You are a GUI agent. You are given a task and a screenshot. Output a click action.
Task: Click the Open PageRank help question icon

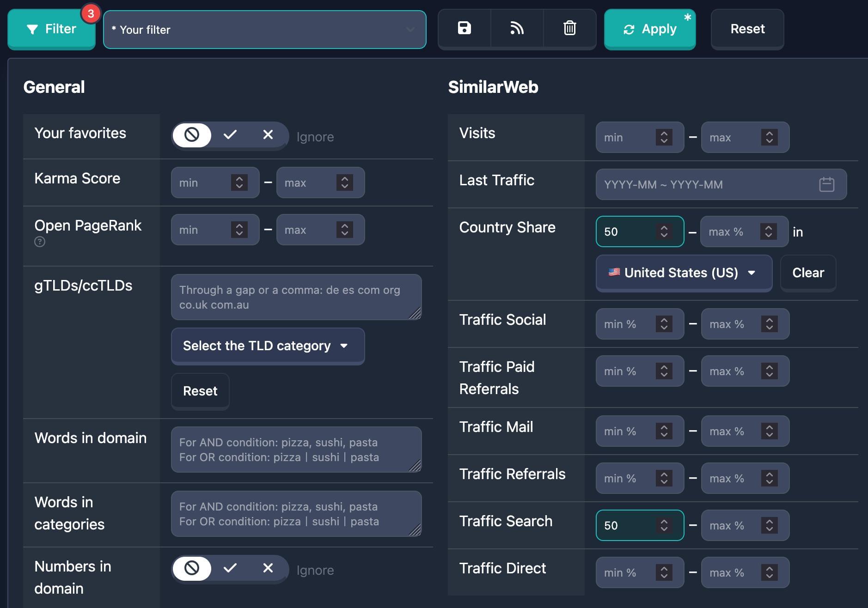coord(40,242)
